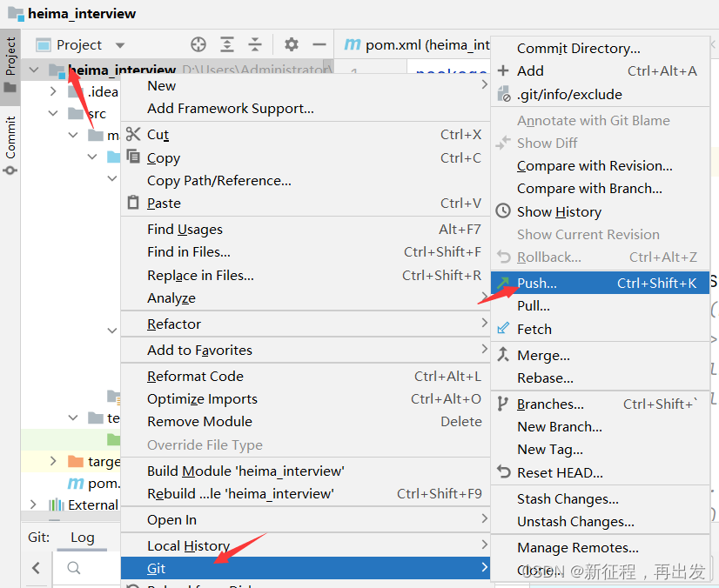Expand the .idea folder
This screenshot has height=588, width=719.
(x=53, y=91)
